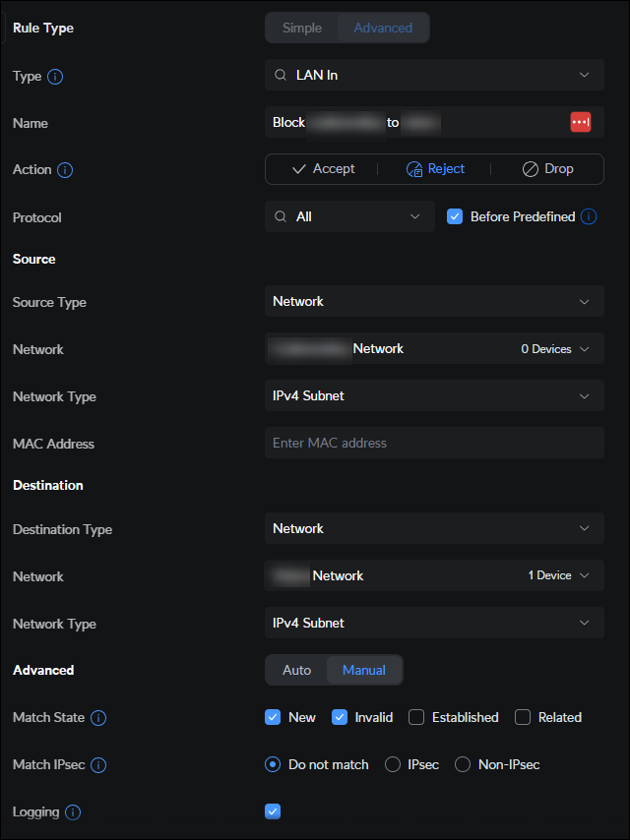Viewport: 630px width, 840px height.
Task: Click the info icon beside Action
Action: coord(65,170)
